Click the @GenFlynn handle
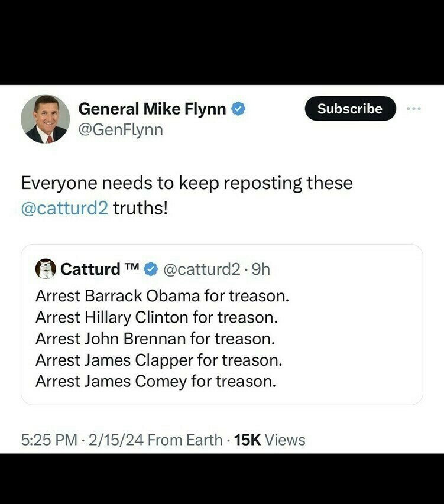444x504 pixels. pos(120,130)
